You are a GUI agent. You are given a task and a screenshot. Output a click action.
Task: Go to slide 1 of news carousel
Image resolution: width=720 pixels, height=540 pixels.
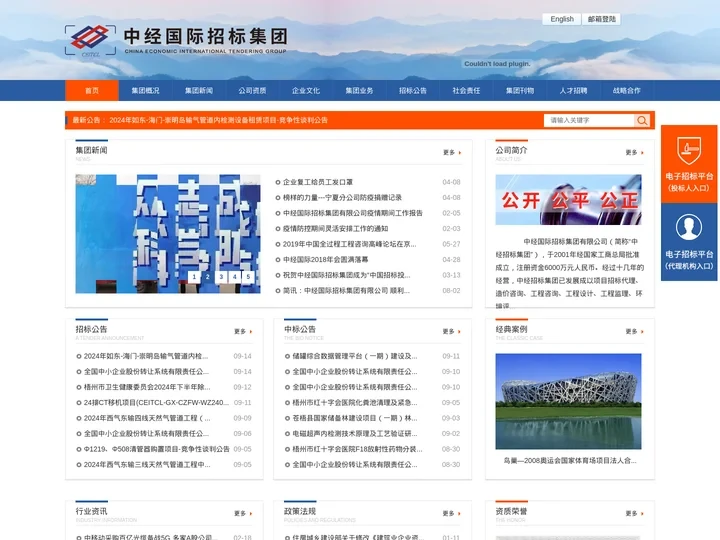[x=194, y=276]
